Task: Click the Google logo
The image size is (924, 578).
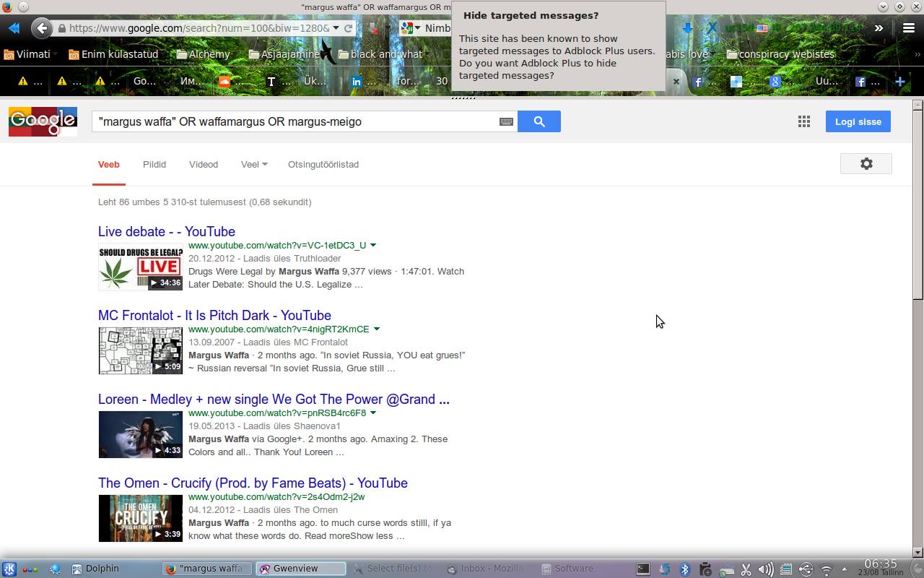Action: (x=43, y=121)
